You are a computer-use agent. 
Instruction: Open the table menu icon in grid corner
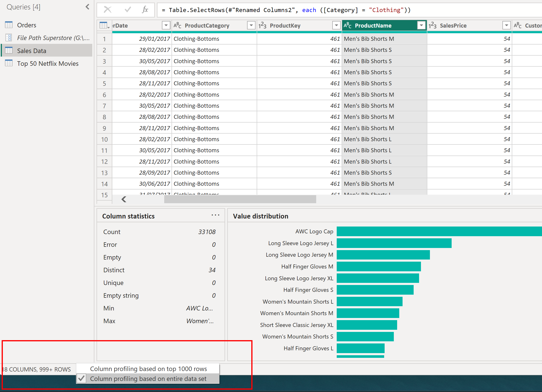click(x=104, y=25)
